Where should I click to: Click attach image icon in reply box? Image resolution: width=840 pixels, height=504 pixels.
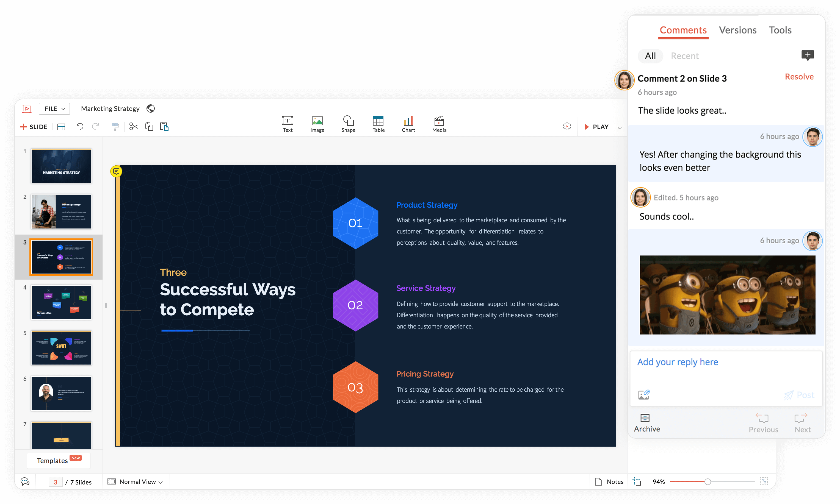tap(643, 395)
